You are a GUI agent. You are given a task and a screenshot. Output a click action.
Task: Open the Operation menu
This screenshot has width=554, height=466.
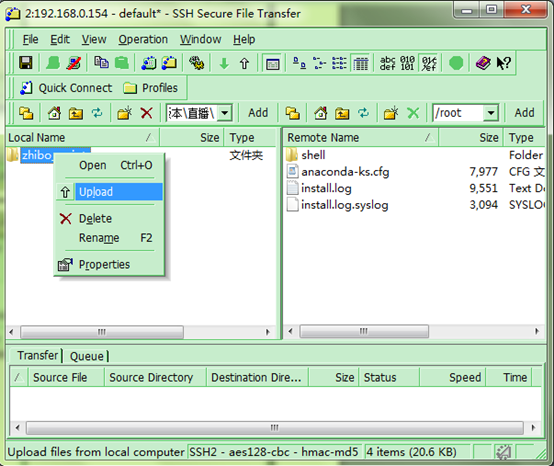[143, 39]
